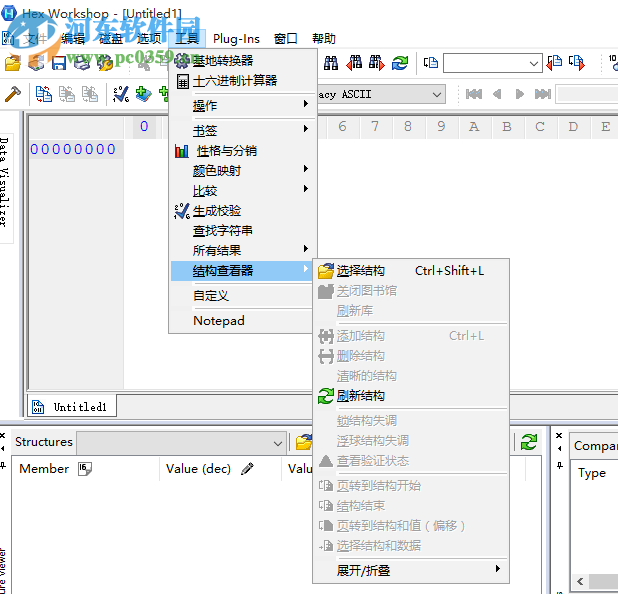Click 刷新结构 in the submenu
Viewport: 618px width, 594px height.
(x=411, y=395)
